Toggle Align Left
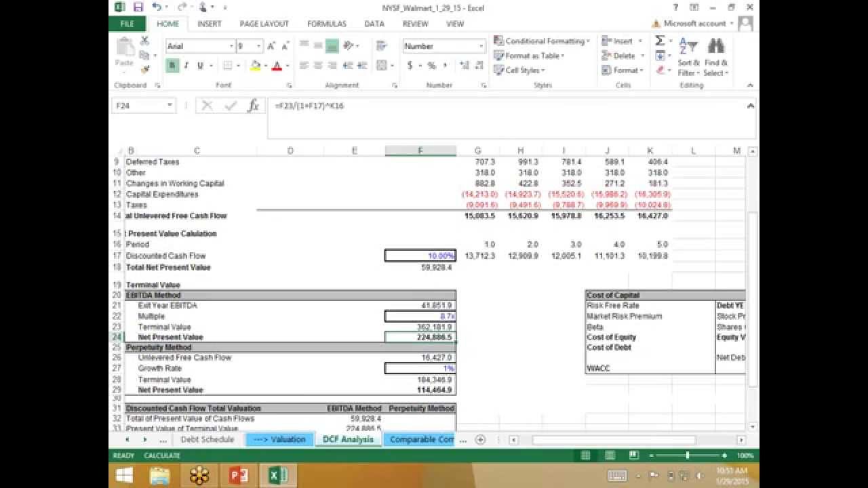This screenshot has width=868, height=488. 304,66
